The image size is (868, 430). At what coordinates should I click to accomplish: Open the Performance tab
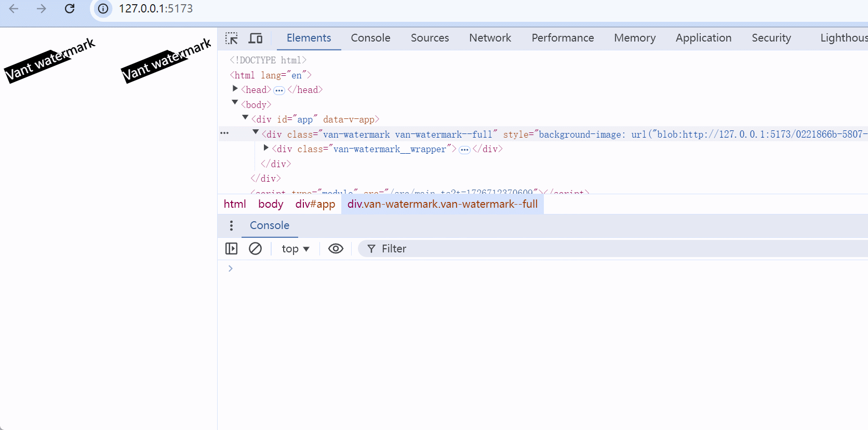[x=563, y=38]
